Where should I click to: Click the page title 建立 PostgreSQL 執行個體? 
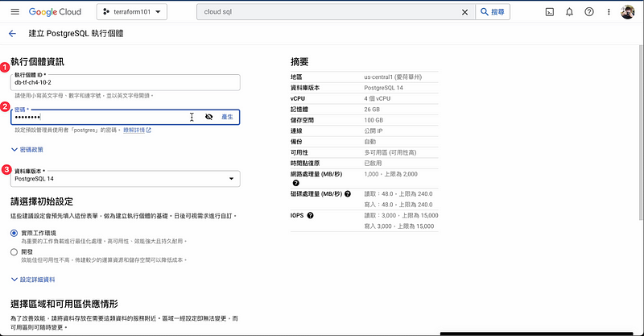click(x=76, y=34)
